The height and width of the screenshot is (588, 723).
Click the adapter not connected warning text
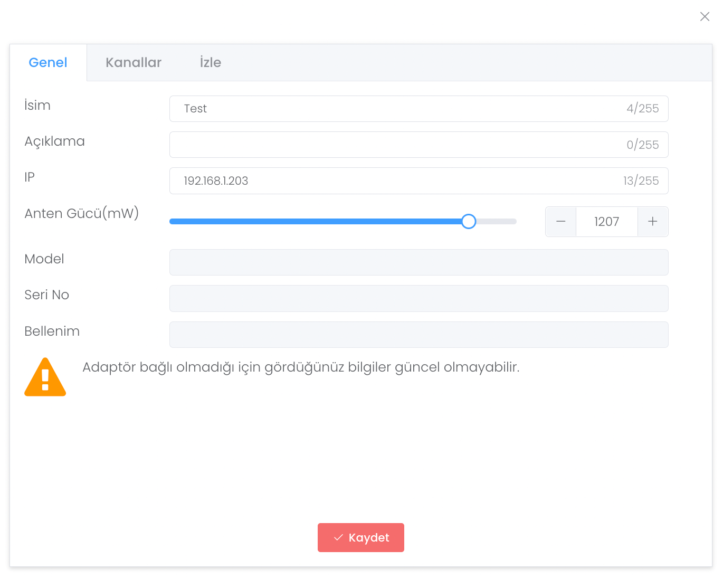(x=301, y=367)
